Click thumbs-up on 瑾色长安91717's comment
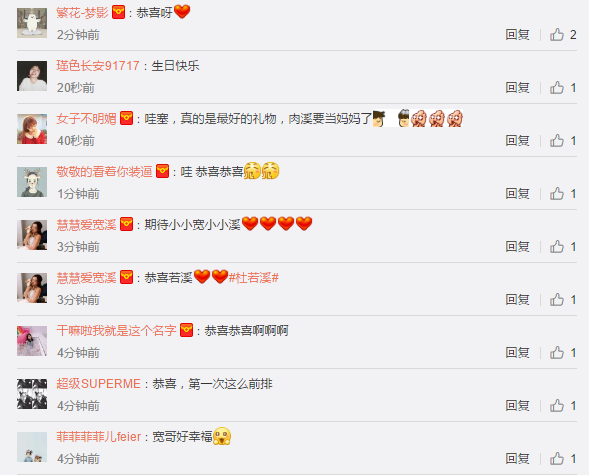The height and width of the screenshot is (475, 589). point(557,87)
